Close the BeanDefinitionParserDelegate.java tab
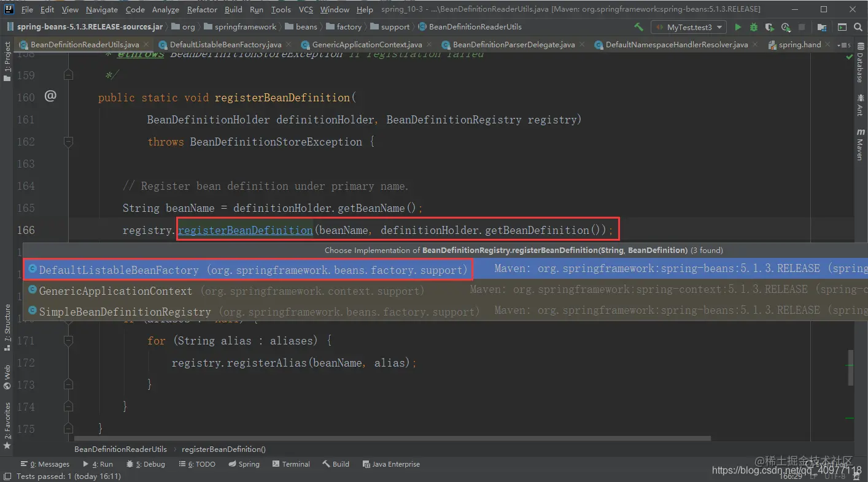The width and height of the screenshot is (868, 482). (583, 45)
